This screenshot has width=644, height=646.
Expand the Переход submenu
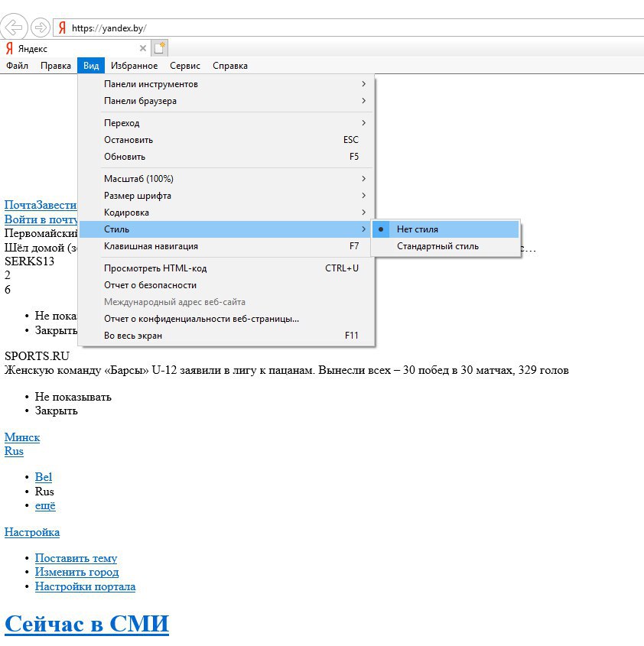coord(226,123)
